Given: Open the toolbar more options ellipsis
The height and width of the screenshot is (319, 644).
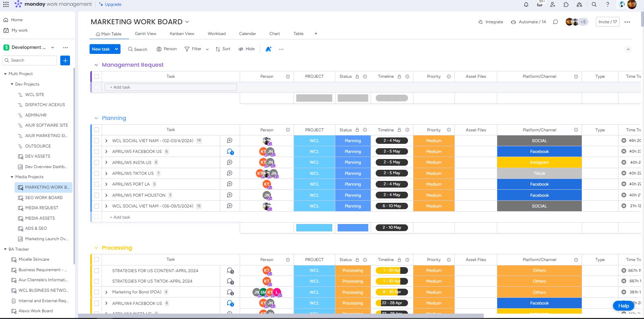Looking at the screenshot, I should point(281,49).
